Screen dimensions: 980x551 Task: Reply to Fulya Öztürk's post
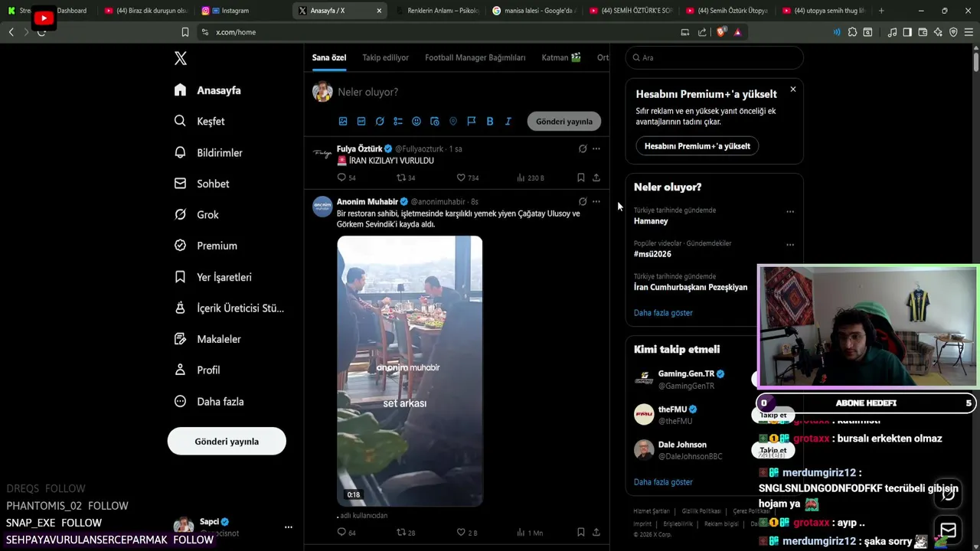(x=342, y=178)
